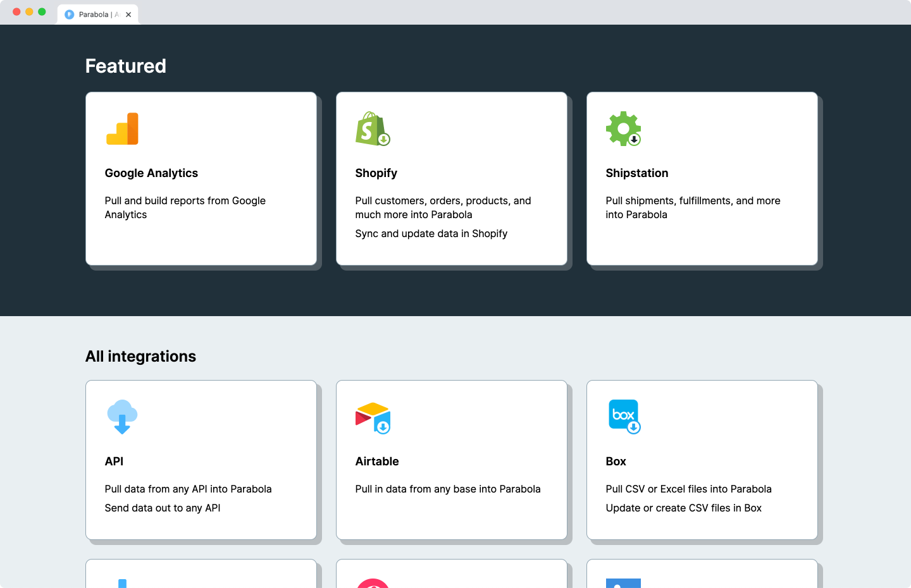Click 'Pull and build reports from Google Analytics'
911x588 pixels.
[x=185, y=207]
